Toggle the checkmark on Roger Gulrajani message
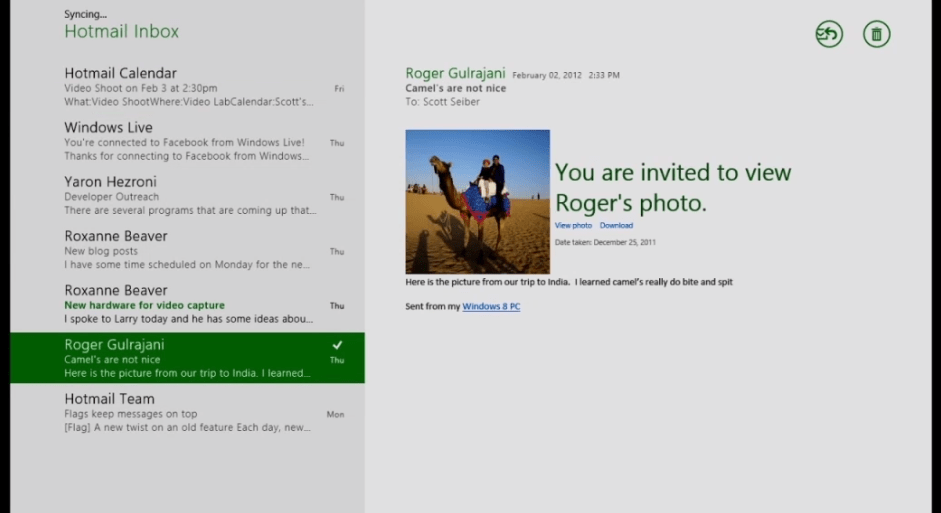The width and height of the screenshot is (941, 513). coord(337,345)
